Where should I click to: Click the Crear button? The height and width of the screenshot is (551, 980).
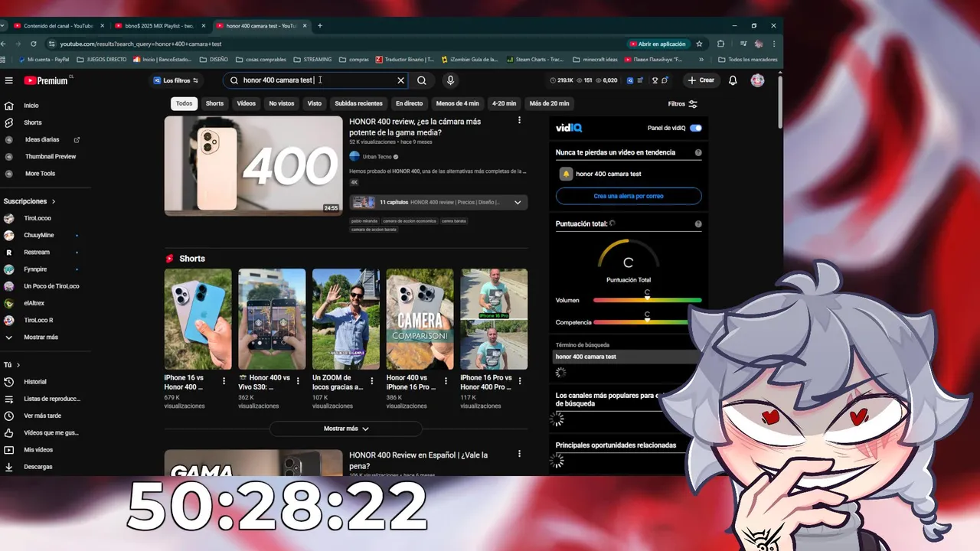(x=701, y=80)
